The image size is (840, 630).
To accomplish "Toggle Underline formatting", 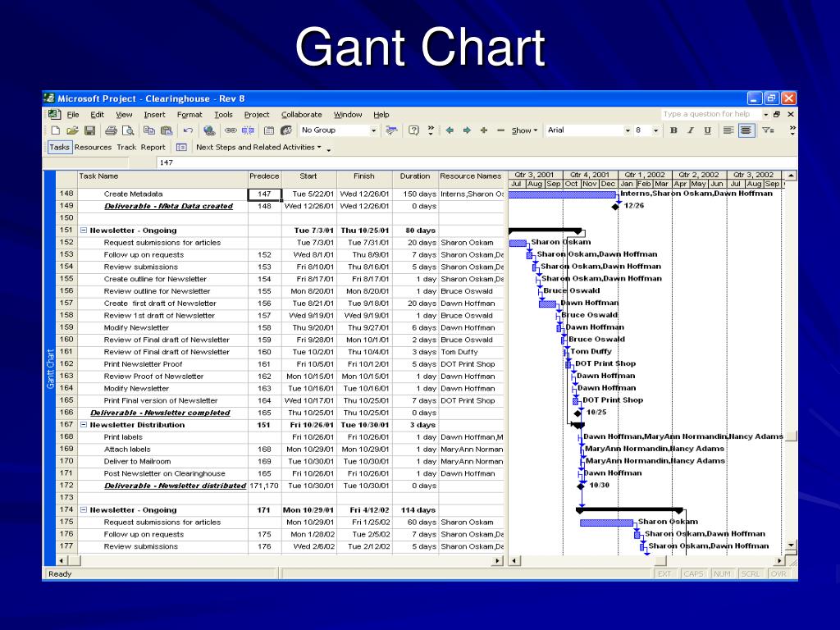I will pos(707,130).
